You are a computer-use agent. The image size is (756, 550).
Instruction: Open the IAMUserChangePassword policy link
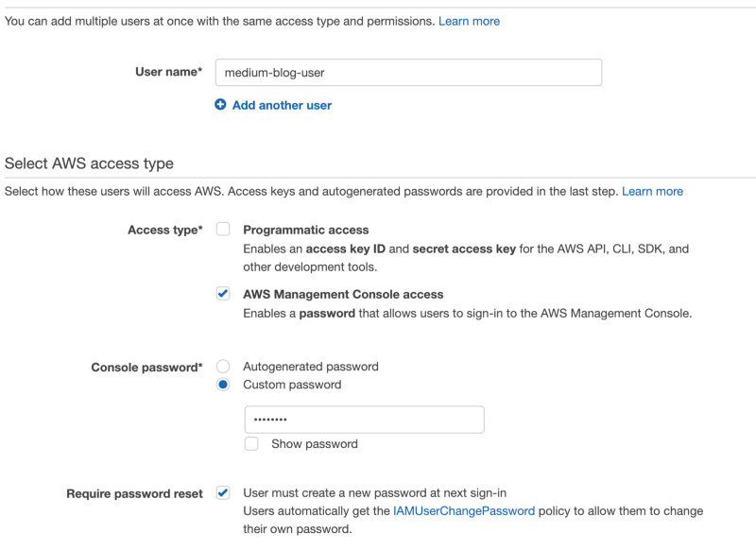click(x=464, y=511)
